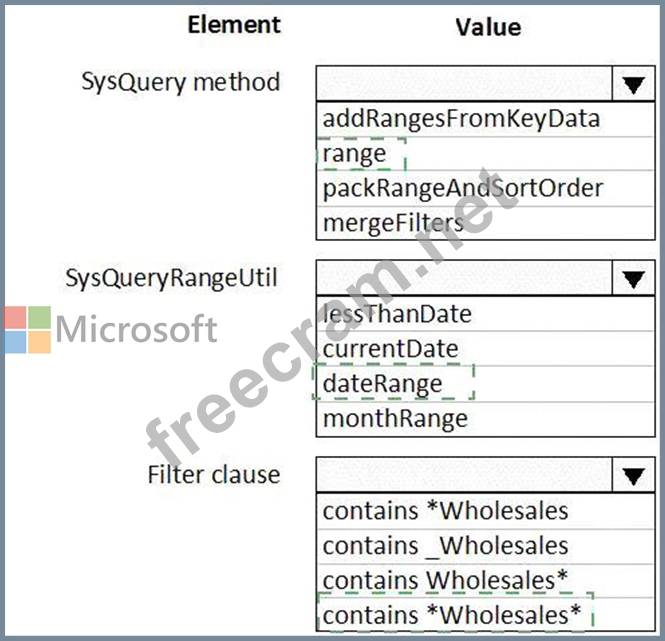Pick the monthRange option
The width and height of the screenshot is (665, 641).
pos(394,417)
